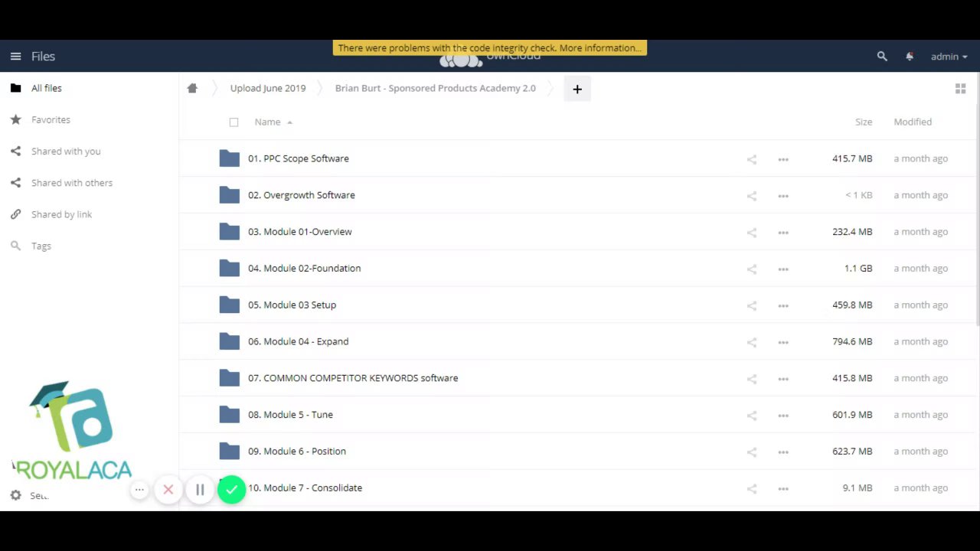Sort by Size column header
The width and height of the screenshot is (980, 551).
(864, 122)
